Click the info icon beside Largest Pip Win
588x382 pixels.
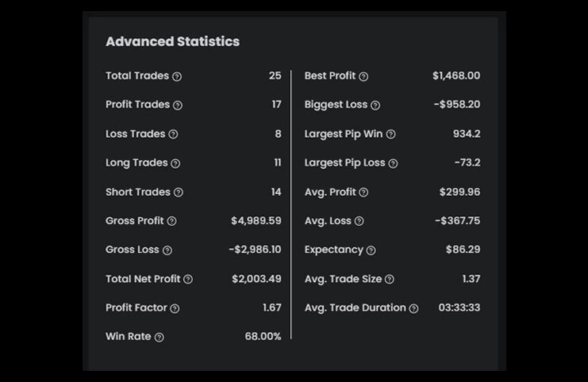point(390,135)
